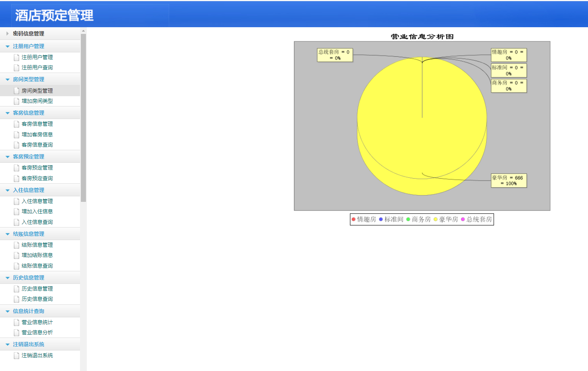Click the page icon beside 入住信息查询
The image size is (588, 371).
17,222
